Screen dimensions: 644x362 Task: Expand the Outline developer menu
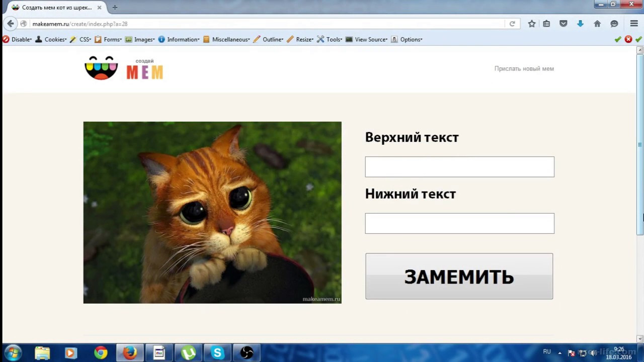[268, 39]
